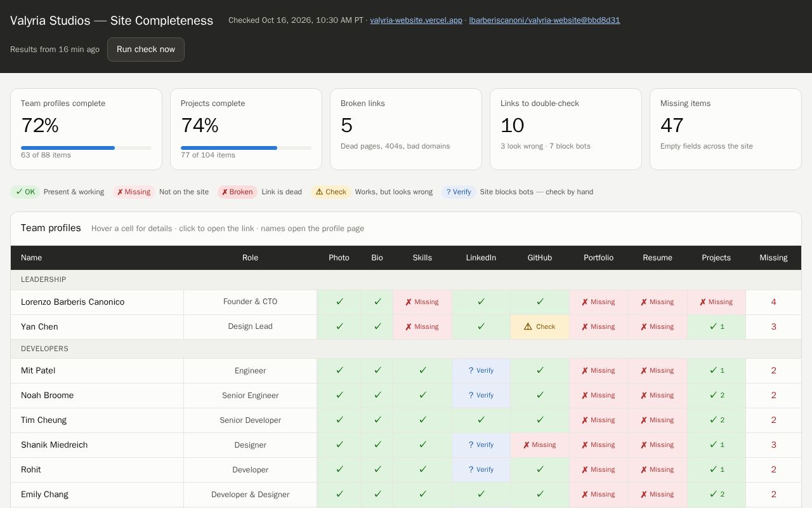Click the Check legend badge
The height and width of the screenshot is (508, 812).
(x=331, y=192)
